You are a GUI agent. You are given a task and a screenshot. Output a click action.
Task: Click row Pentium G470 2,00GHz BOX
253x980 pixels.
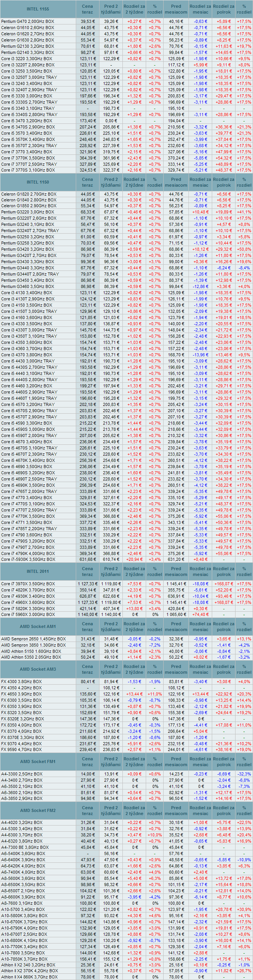point(126,21)
